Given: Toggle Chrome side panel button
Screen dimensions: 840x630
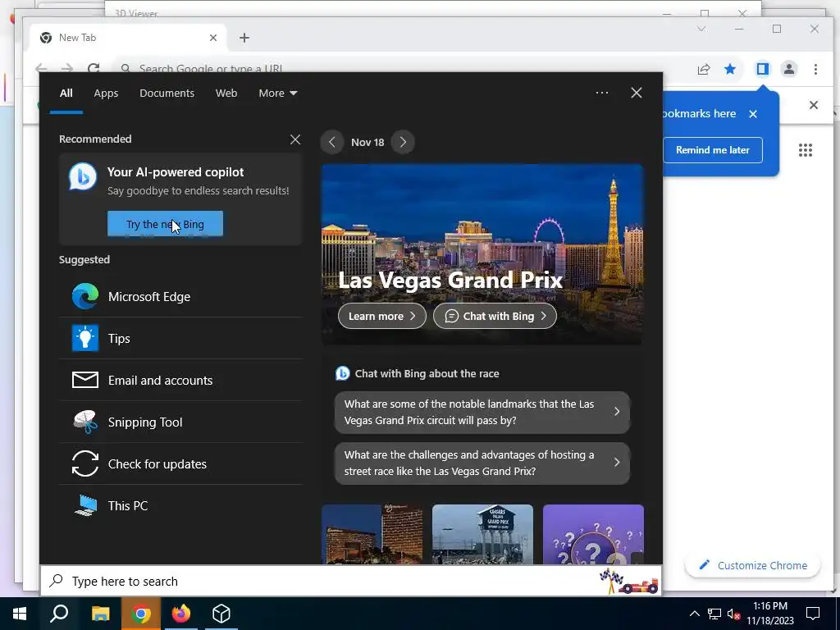Looking at the screenshot, I should 762,69.
